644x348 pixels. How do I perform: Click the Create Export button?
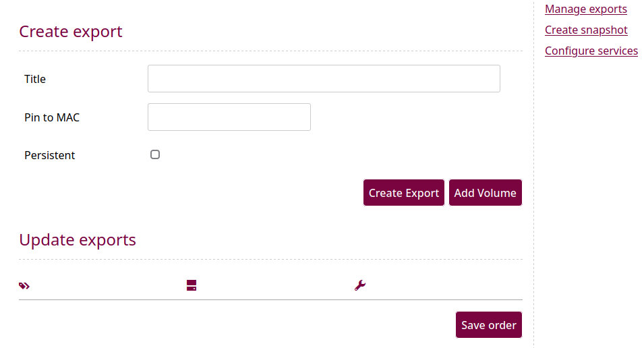404,193
